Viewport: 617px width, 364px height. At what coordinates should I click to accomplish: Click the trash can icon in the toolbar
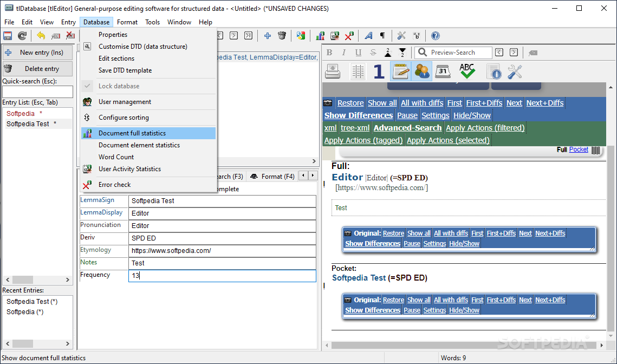click(282, 36)
